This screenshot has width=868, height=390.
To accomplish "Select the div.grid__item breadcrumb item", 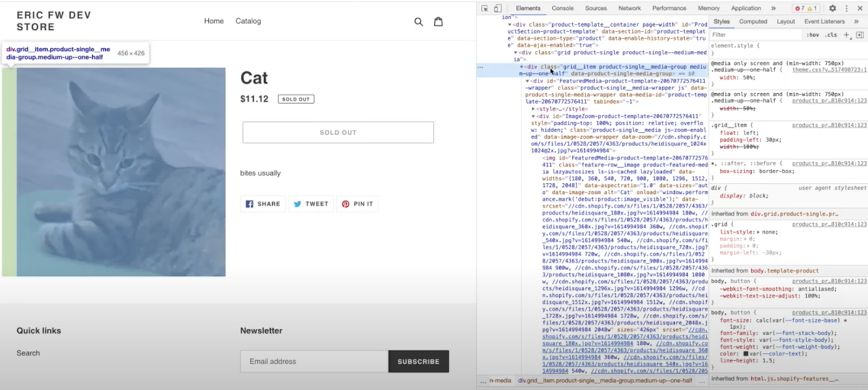I will [605, 381].
